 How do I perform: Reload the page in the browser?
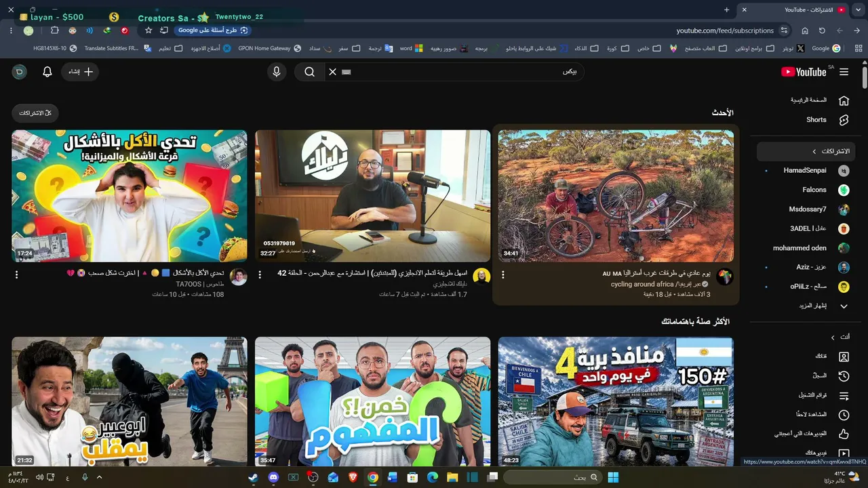[x=822, y=30]
